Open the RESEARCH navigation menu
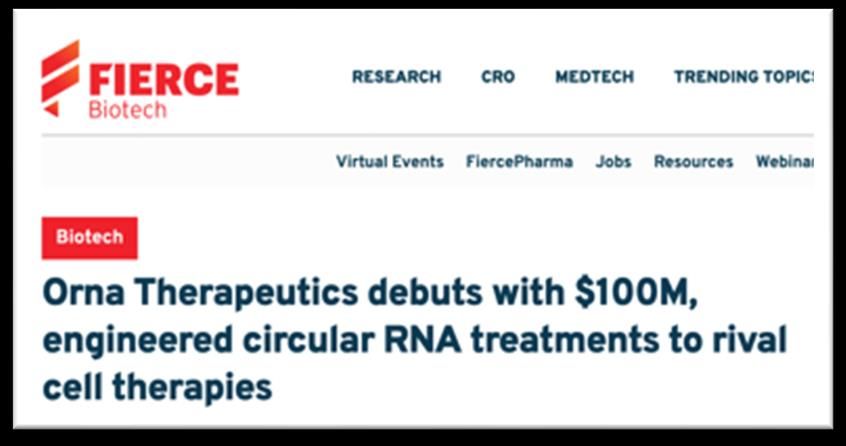Image resolution: width=846 pixels, height=446 pixels. point(397,77)
